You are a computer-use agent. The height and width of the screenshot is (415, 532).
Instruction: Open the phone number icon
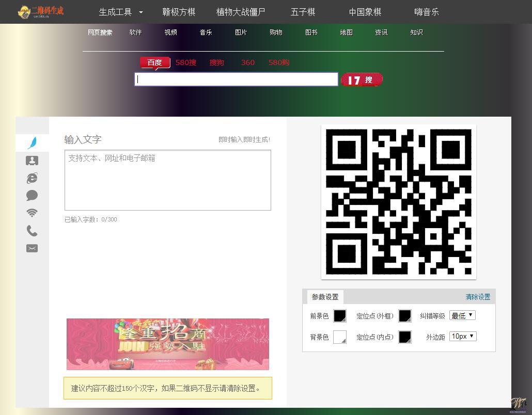[x=32, y=231]
